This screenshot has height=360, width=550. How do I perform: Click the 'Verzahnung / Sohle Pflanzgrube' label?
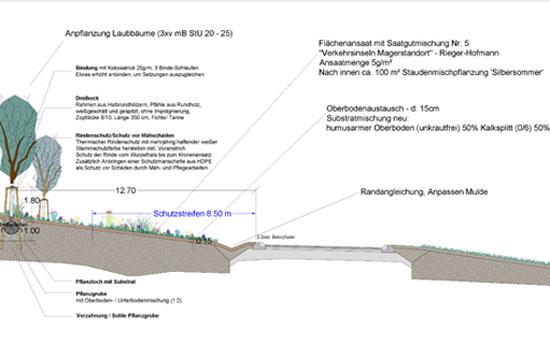pos(117,316)
